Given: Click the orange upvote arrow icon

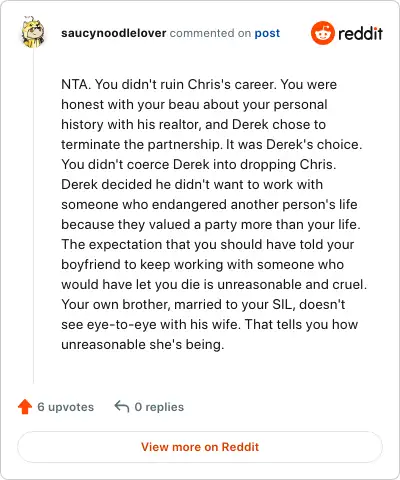Looking at the screenshot, I should (25, 407).
